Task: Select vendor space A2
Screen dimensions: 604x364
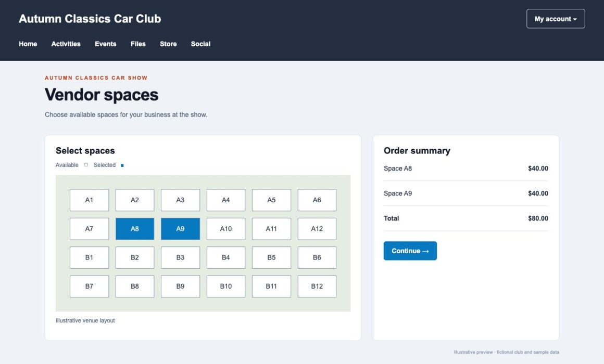Action: [x=135, y=200]
